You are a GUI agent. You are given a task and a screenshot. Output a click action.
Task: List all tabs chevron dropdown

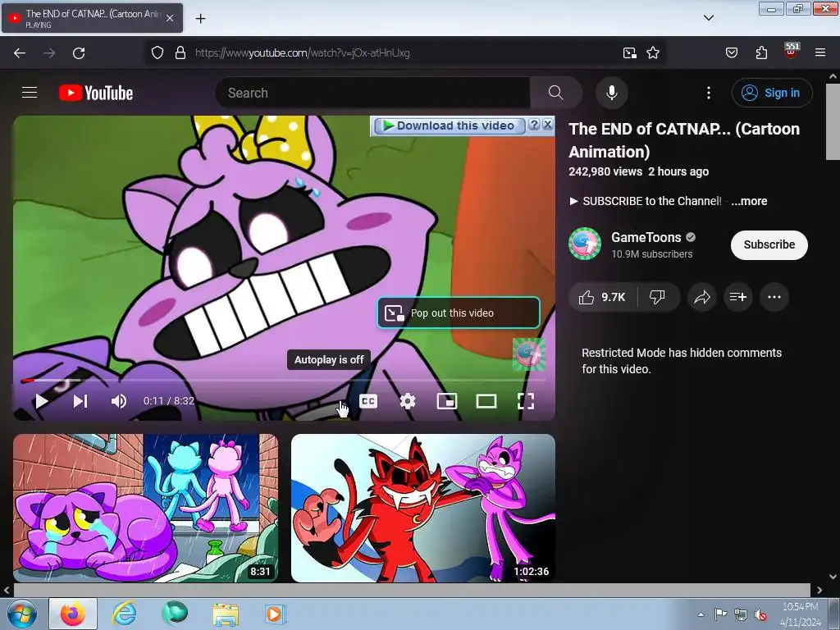pyautogui.click(x=708, y=18)
